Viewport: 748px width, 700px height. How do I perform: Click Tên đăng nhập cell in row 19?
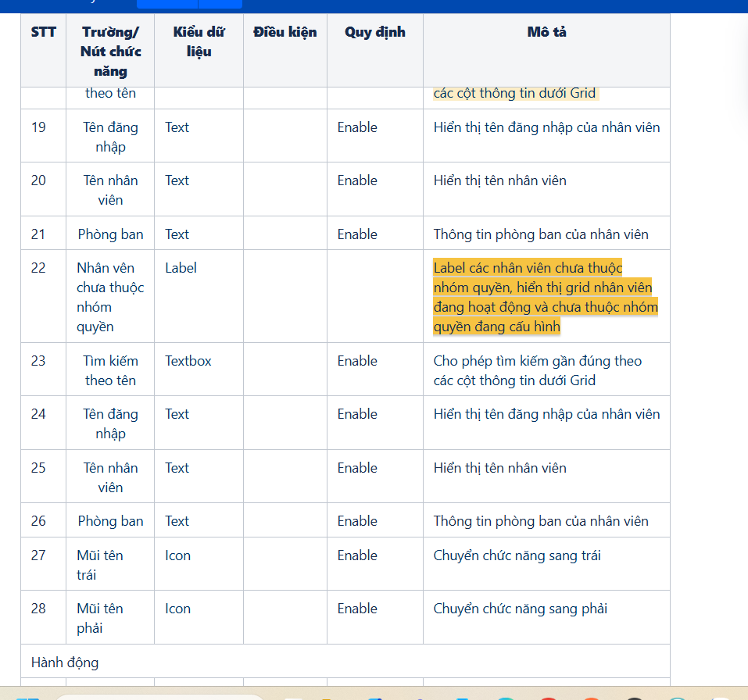tap(110, 137)
